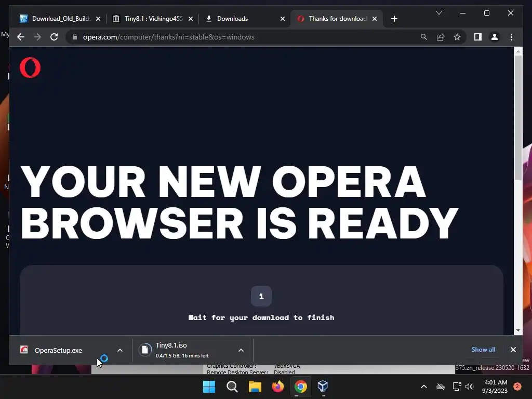The height and width of the screenshot is (399, 532).
Task: Open notification center badge
Action: tap(517, 386)
